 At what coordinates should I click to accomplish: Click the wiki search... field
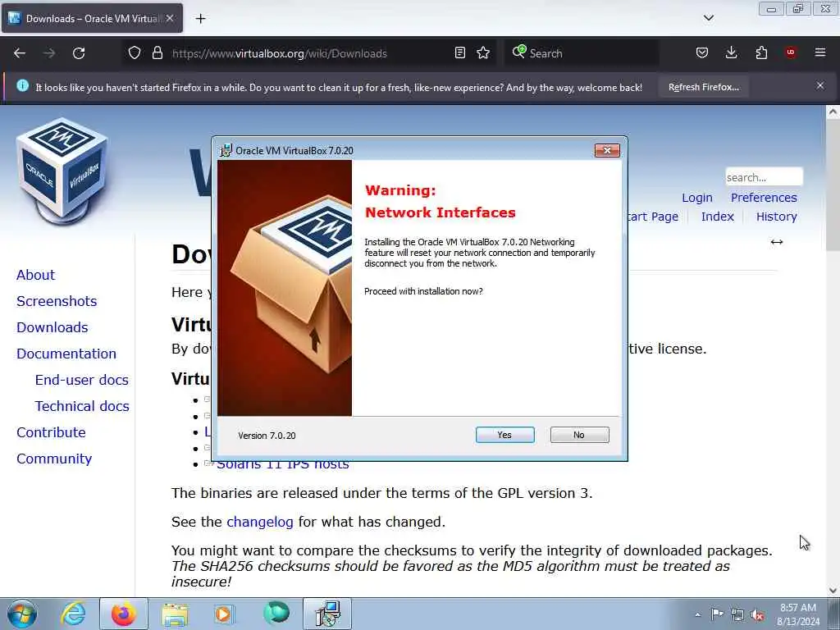[764, 177]
